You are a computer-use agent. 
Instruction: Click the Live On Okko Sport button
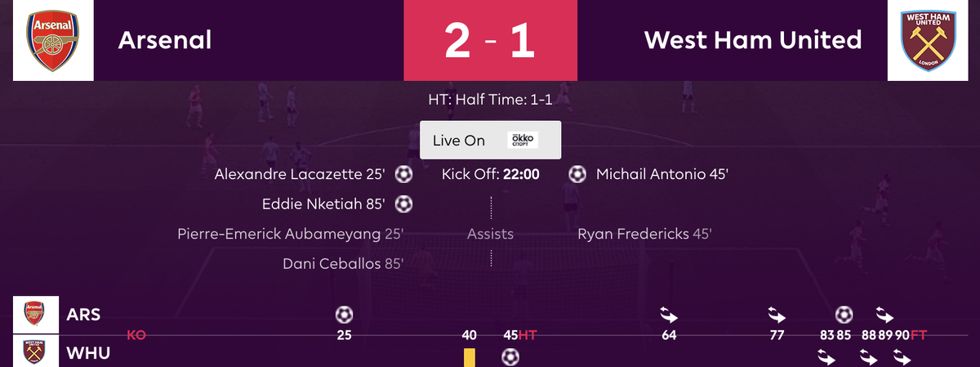[x=490, y=140]
